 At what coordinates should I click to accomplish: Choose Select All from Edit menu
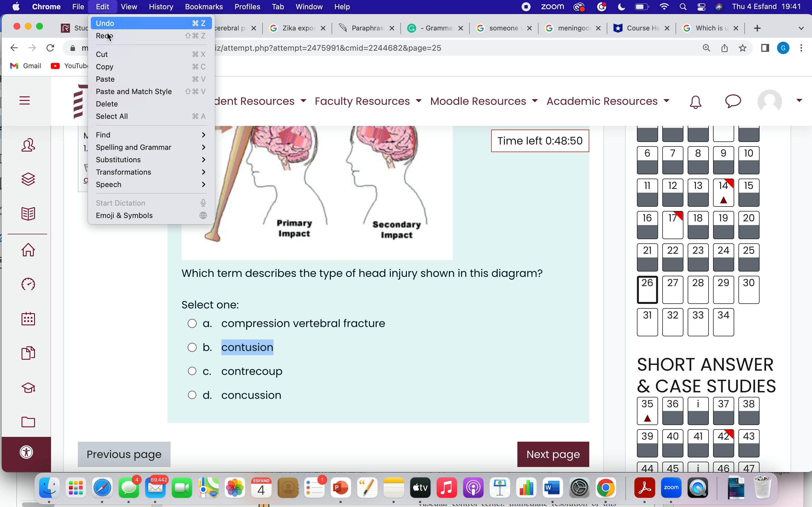112,116
